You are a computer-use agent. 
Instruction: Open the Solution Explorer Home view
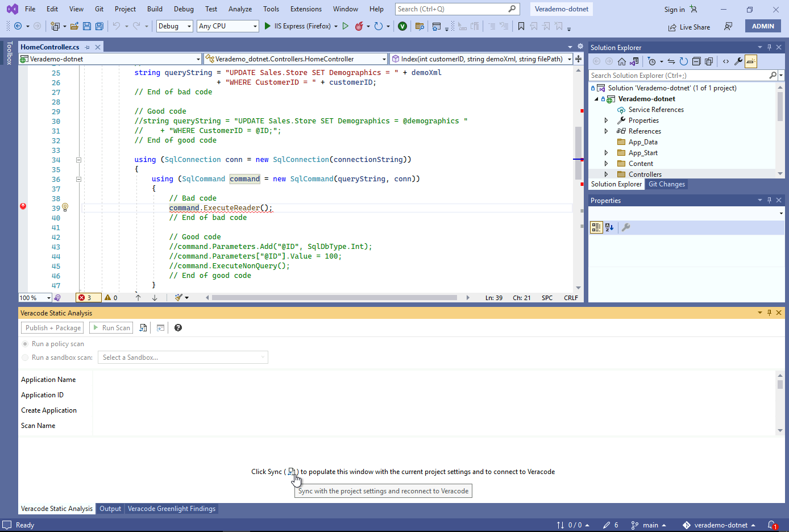[622, 61]
